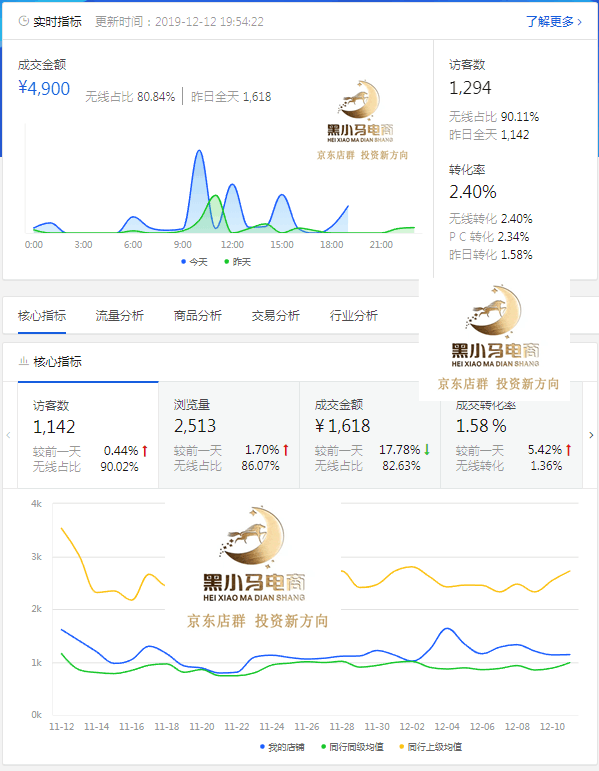Open the 交易分析 tab
The height and width of the screenshot is (771, 599).
[275, 316]
